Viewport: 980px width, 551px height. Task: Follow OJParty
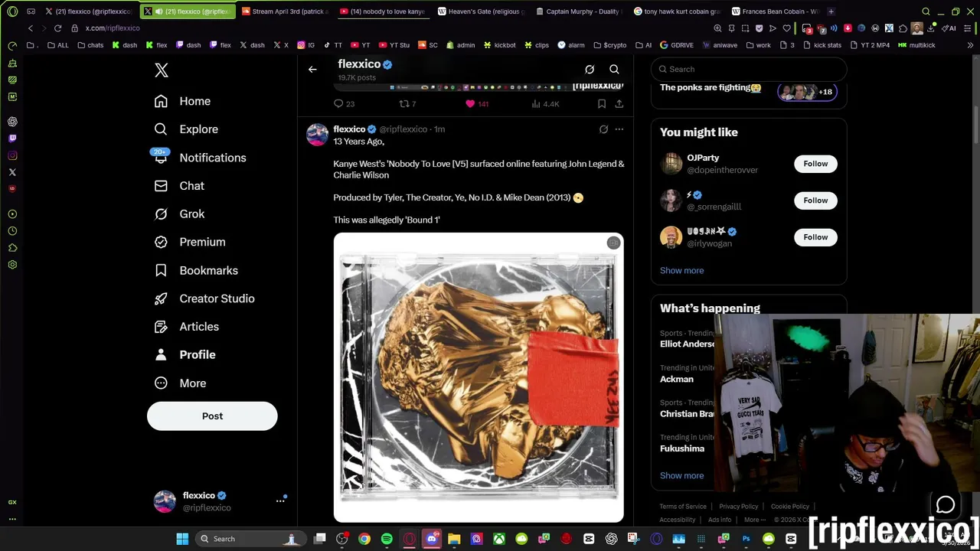tap(815, 164)
